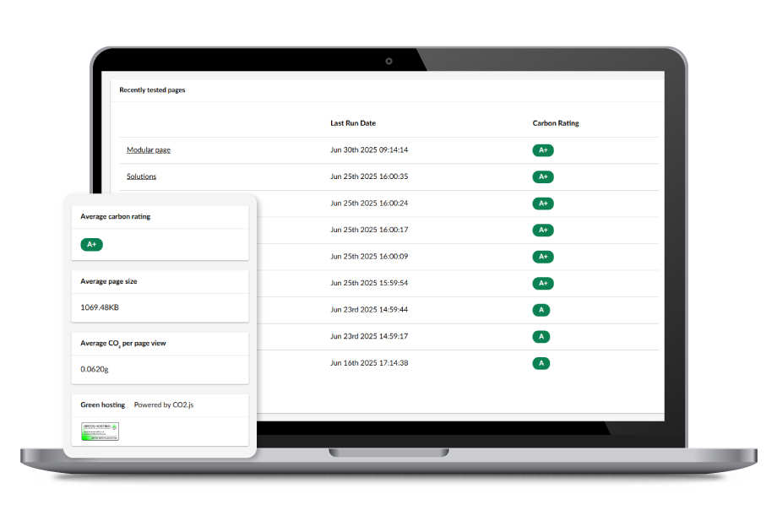Image resolution: width=777 pixels, height=532 pixels.
Task: Click the A+ badge under Average carbon rating
Action: point(92,245)
